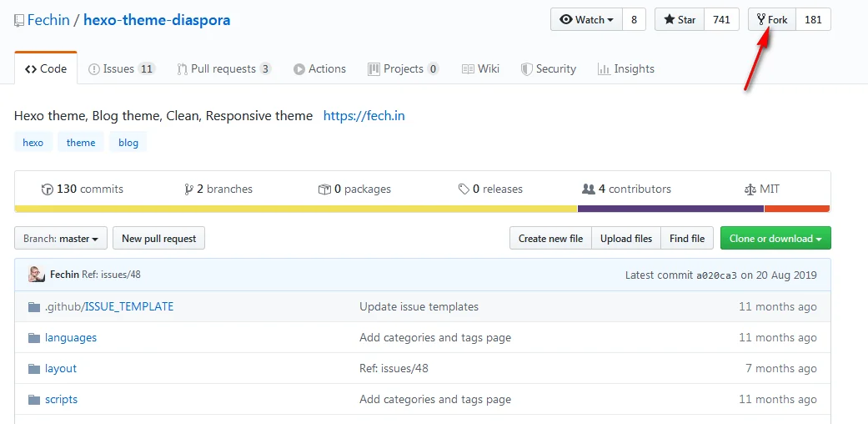This screenshot has height=424, width=868.
Task: Click the yellow language bar segment
Action: 296,209
